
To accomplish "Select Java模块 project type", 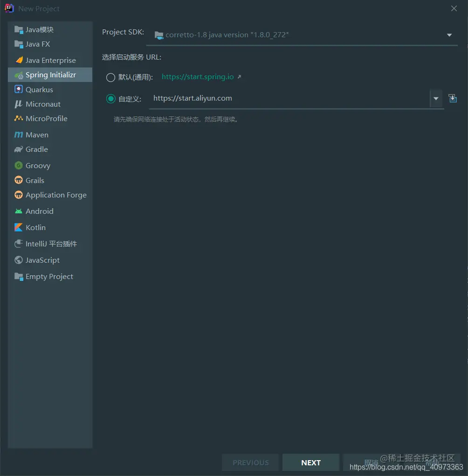I will pos(50,29).
